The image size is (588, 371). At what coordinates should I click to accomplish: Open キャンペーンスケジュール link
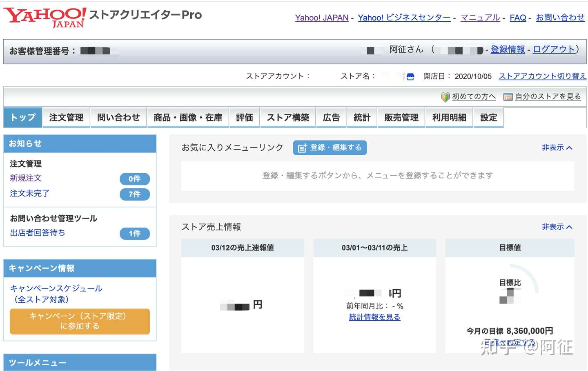coord(56,294)
